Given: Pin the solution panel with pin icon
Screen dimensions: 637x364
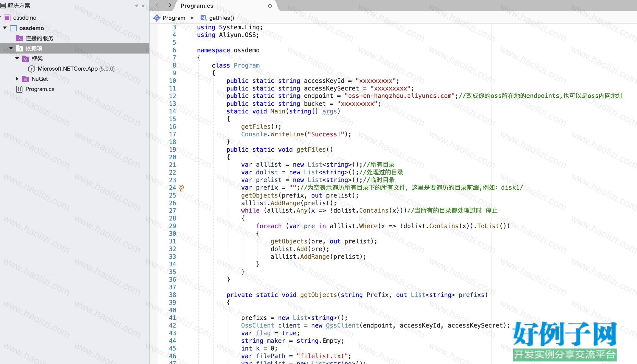Looking at the screenshot, I should 137,6.
